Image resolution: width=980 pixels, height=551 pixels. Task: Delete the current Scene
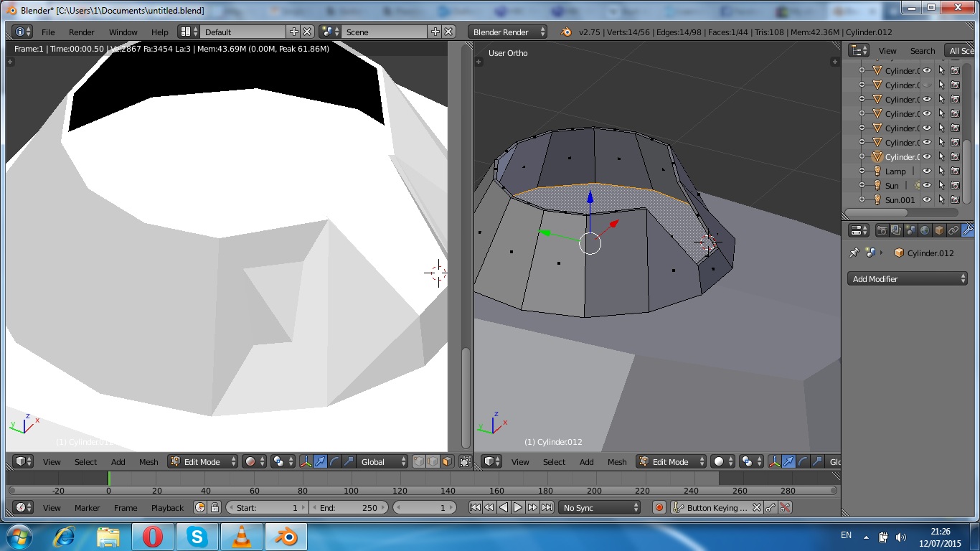448,32
